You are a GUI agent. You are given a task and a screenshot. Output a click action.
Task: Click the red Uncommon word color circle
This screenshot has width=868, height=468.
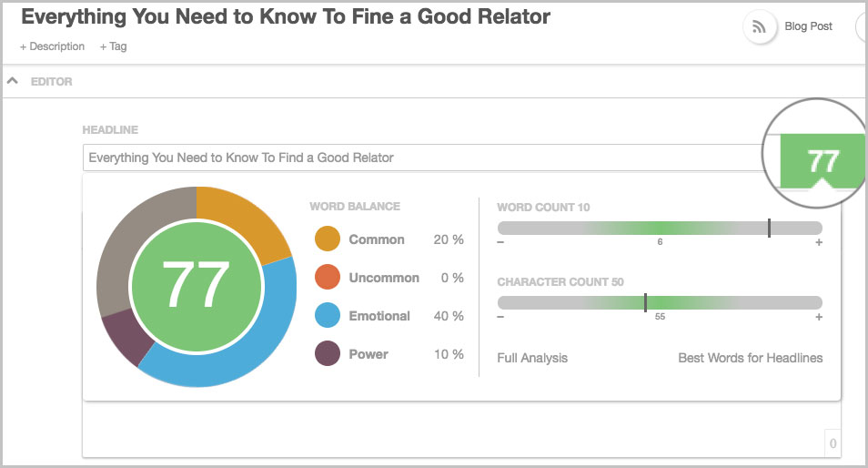point(328,278)
